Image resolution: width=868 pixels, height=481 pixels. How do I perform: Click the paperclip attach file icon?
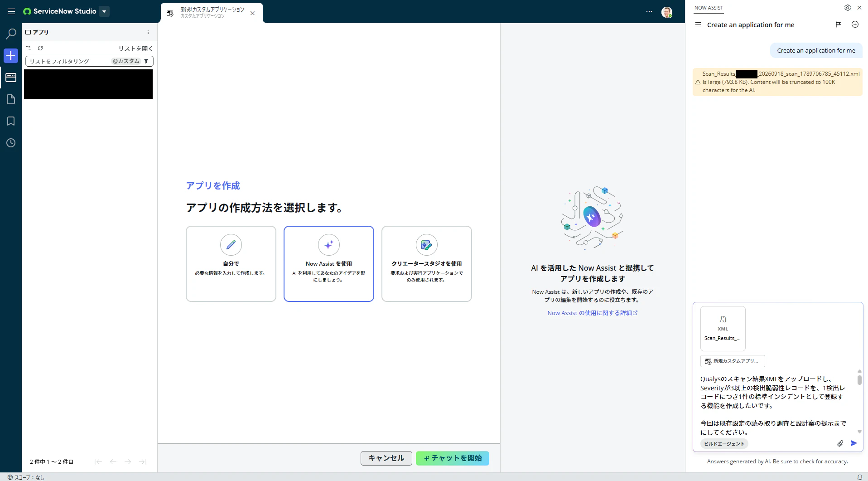[840, 443]
